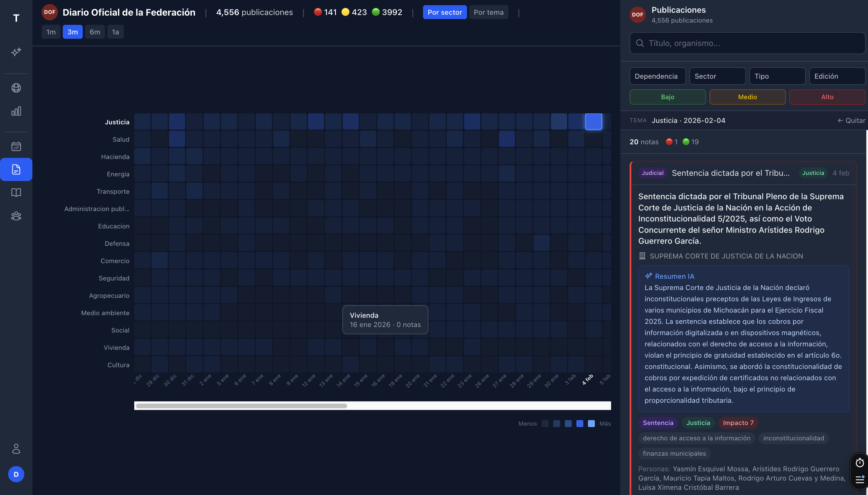The width and height of the screenshot is (868, 495).
Task: Open the Tipo dropdown filter
Action: click(x=777, y=76)
